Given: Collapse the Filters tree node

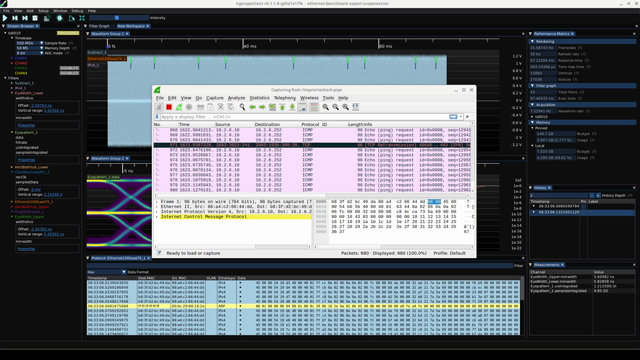Looking at the screenshot, I should point(5,78).
